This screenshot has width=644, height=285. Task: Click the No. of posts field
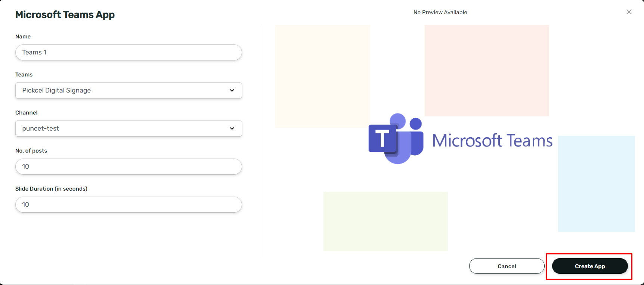pyautogui.click(x=129, y=167)
